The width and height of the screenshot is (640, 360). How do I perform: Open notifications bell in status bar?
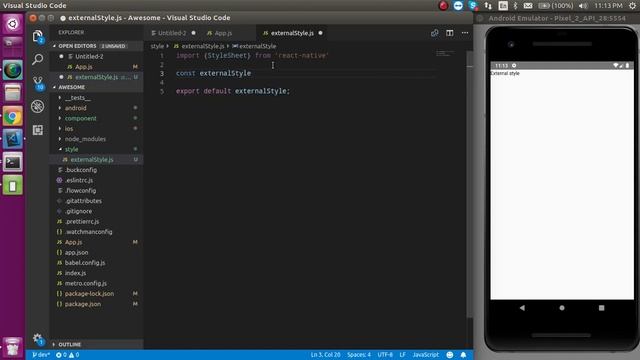coord(463,355)
